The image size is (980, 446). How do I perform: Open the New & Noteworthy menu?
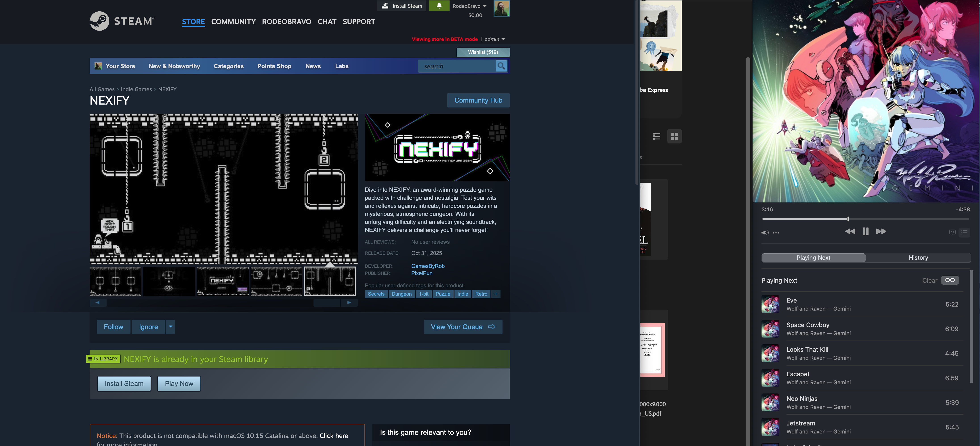(174, 66)
